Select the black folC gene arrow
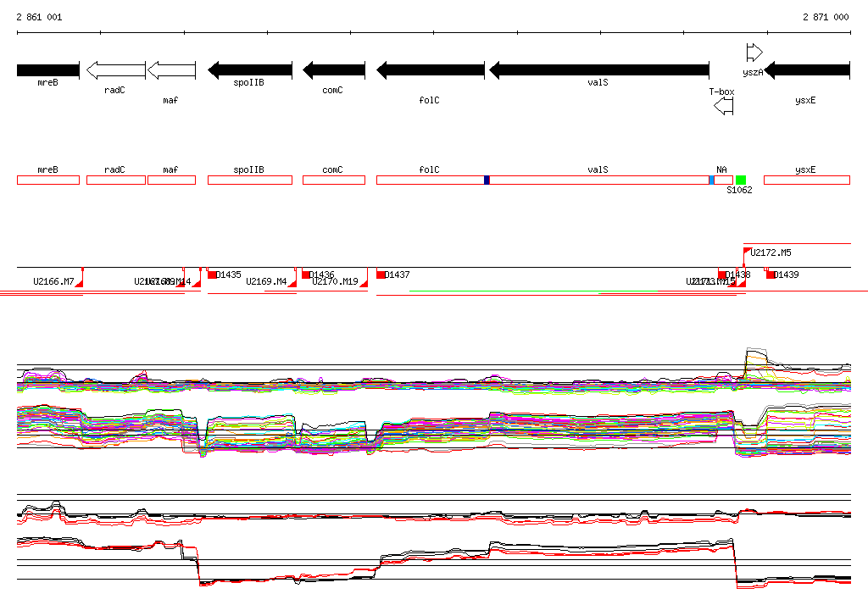Image resolution: width=868 pixels, height=605 pixels. point(430,70)
